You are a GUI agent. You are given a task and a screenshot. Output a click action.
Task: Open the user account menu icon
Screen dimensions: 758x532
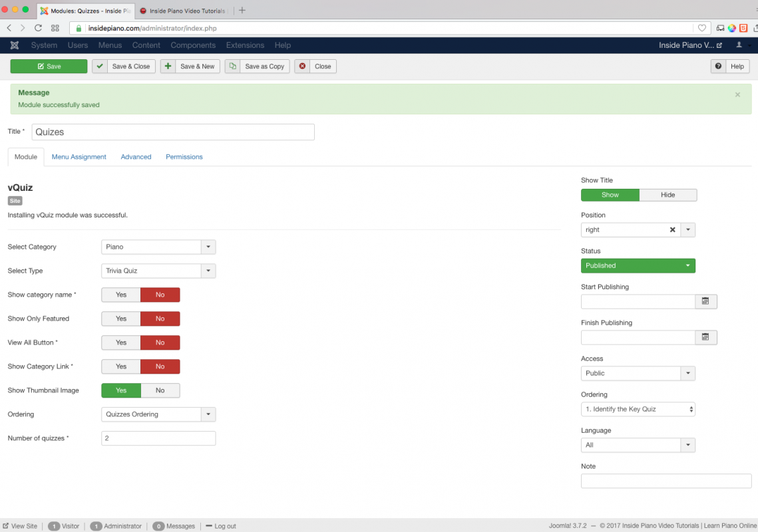point(739,45)
